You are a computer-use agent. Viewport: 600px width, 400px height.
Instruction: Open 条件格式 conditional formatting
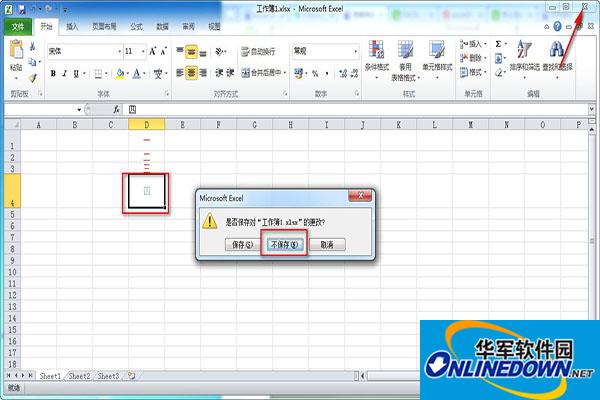[377, 59]
